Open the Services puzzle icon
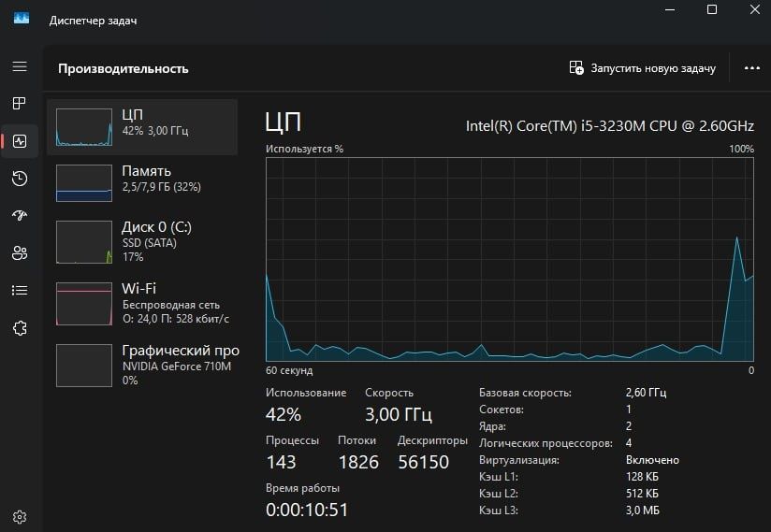The image size is (771, 532). point(20,327)
